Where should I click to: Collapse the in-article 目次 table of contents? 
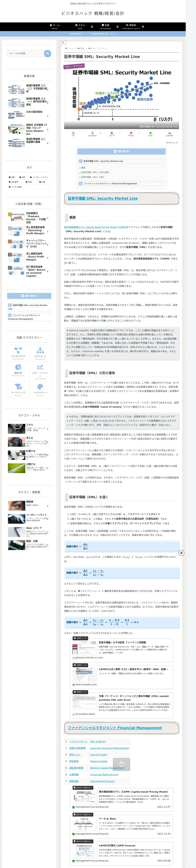pyautogui.click(x=122, y=151)
